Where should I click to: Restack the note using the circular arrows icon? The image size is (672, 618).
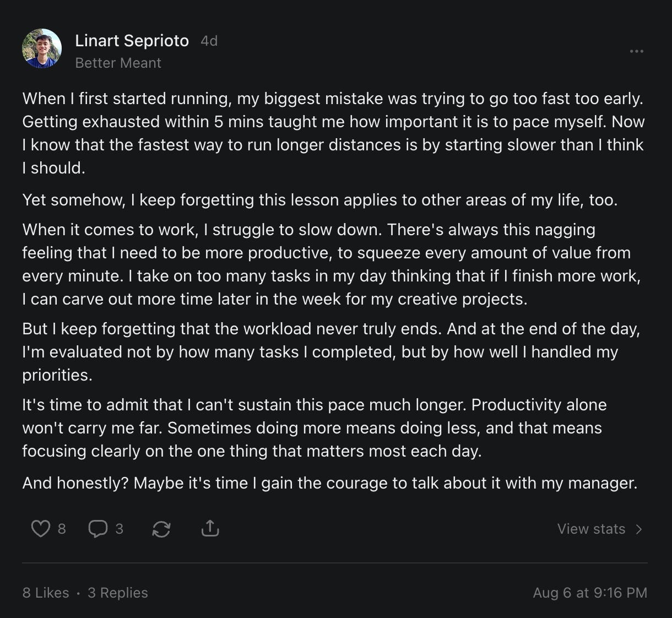point(161,529)
